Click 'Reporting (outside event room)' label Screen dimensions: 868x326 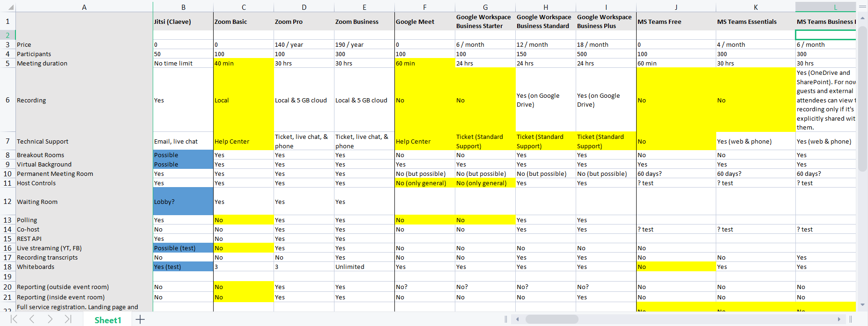[x=84, y=287]
